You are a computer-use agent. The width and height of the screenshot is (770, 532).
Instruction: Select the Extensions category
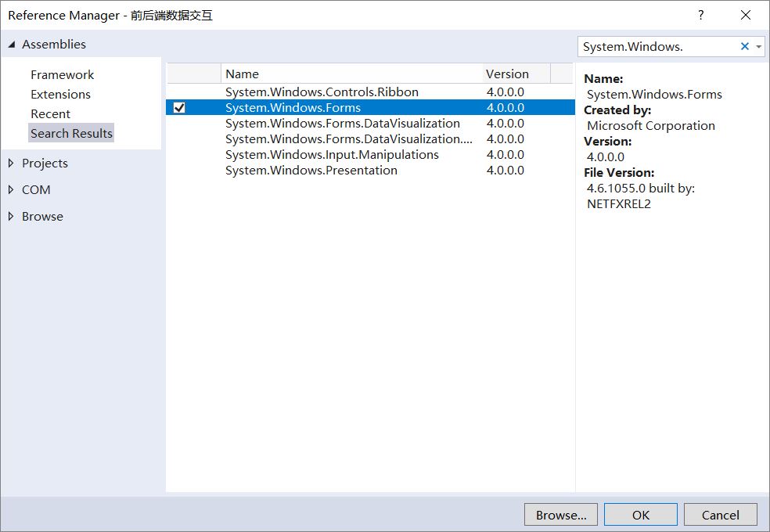pyautogui.click(x=60, y=94)
